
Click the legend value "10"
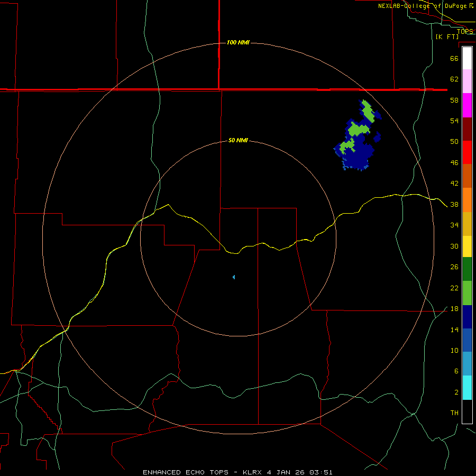454,350
